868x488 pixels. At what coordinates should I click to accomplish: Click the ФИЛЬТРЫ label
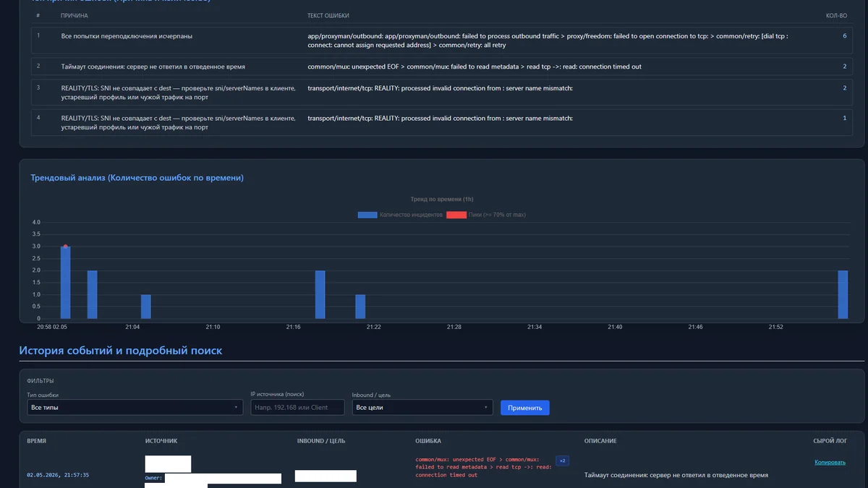(x=40, y=380)
